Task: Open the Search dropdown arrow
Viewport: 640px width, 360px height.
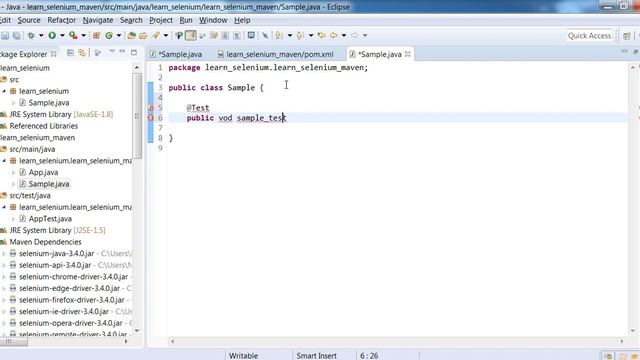Action: 166,36
